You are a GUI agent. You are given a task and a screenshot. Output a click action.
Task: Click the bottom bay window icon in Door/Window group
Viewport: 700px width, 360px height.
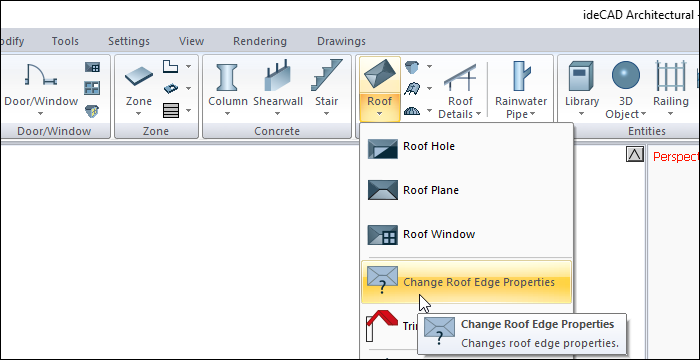pyautogui.click(x=92, y=110)
